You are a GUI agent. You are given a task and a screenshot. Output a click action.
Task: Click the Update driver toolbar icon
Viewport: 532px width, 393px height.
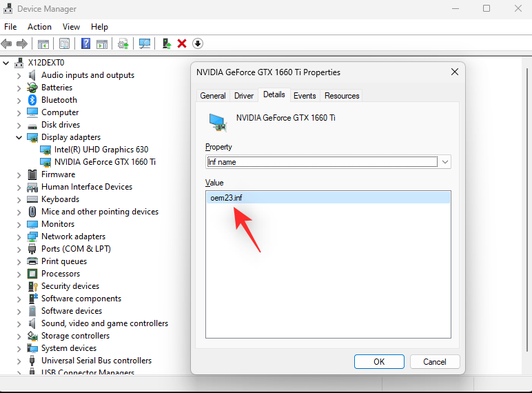[123, 43]
